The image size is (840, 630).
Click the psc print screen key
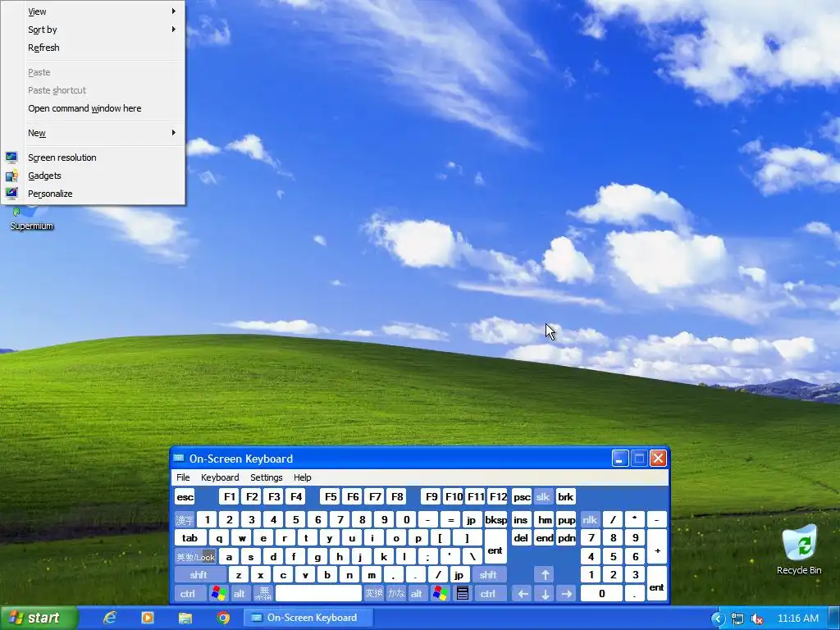(522, 497)
